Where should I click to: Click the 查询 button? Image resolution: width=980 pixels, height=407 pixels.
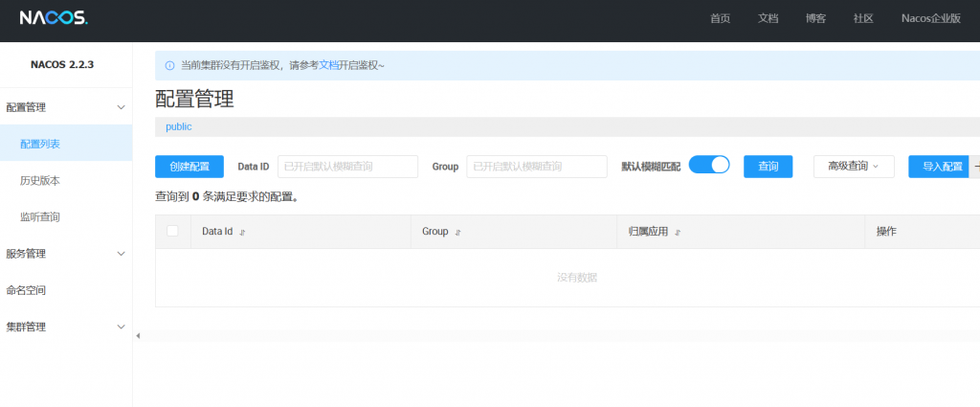point(768,166)
